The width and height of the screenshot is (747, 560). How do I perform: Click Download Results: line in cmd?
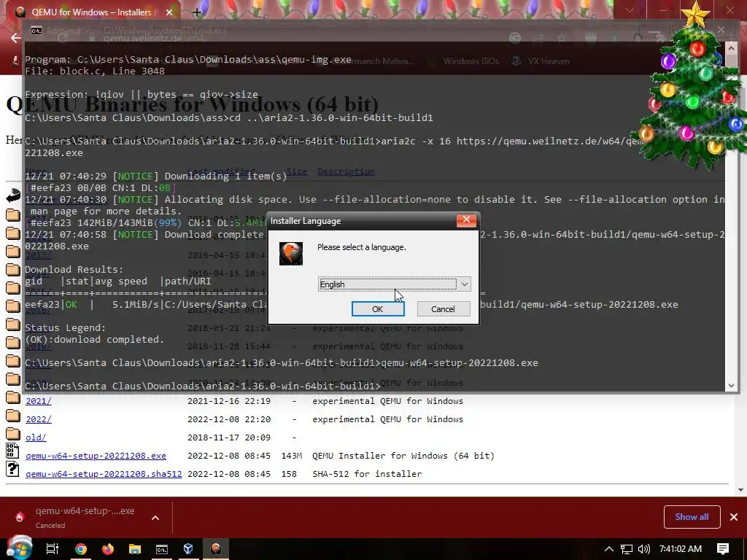tap(74, 270)
